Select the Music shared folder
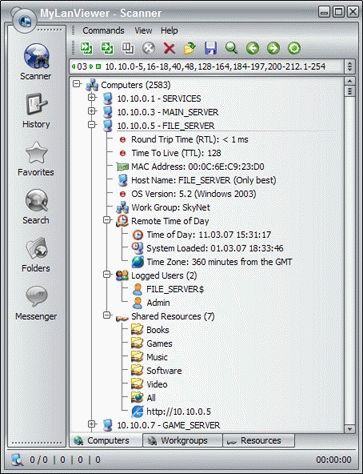The height and width of the screenshot is (474, 363). (157, 357)
